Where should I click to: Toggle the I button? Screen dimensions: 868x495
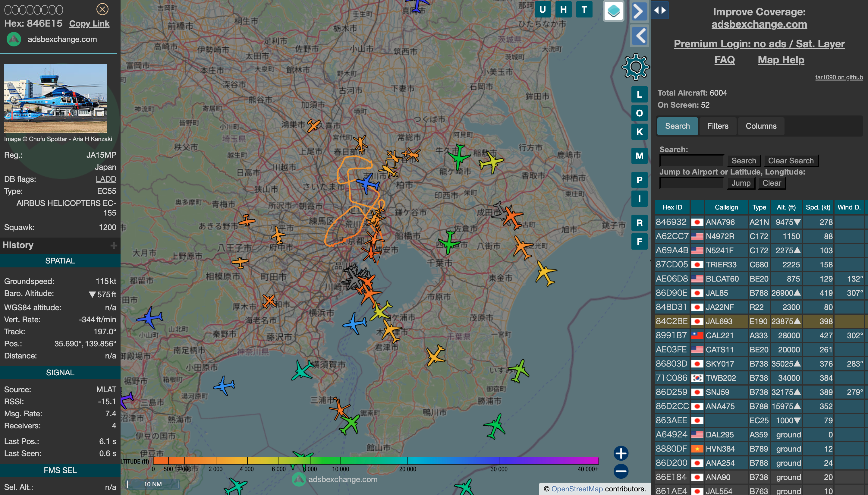click(x=639, y=199)
